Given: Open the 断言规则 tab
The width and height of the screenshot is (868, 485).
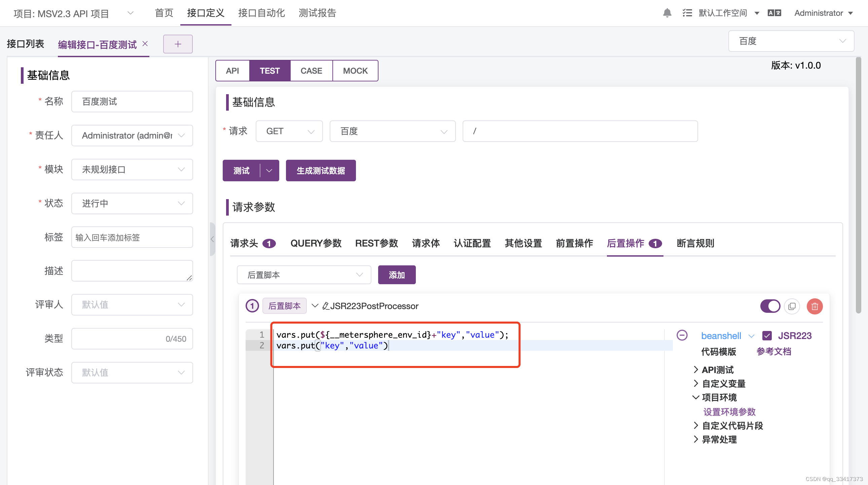Looking at the screenshot, I should click(695, 243).
